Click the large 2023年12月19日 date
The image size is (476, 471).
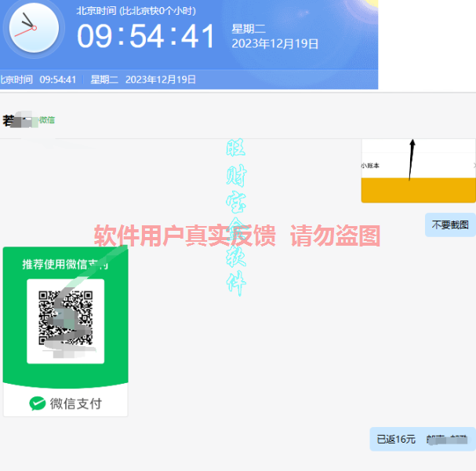(274, 44)
